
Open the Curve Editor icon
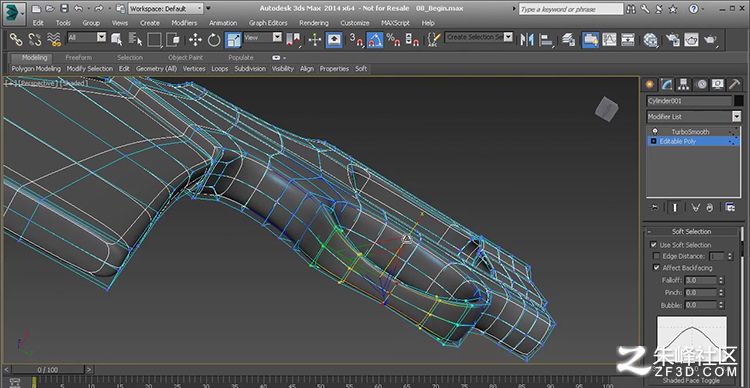coord(609,40)
